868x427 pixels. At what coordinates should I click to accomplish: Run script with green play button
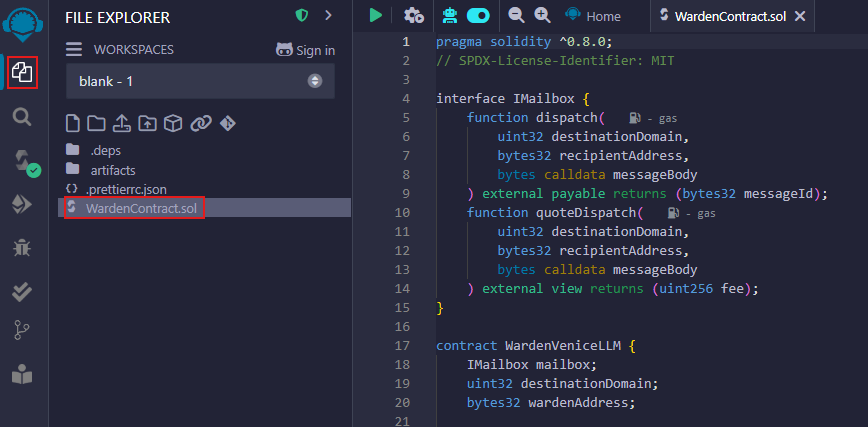tap(375, 15)
